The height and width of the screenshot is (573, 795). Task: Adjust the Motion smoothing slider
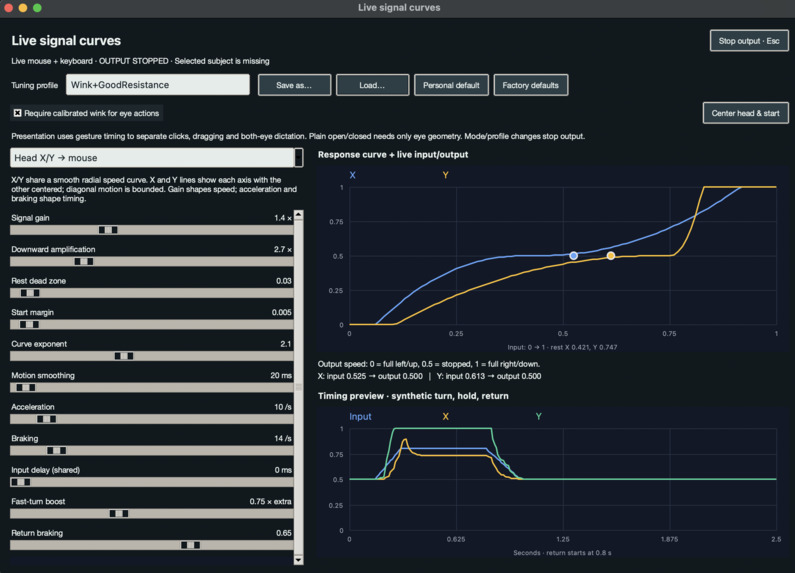click(x=152, y=387)
